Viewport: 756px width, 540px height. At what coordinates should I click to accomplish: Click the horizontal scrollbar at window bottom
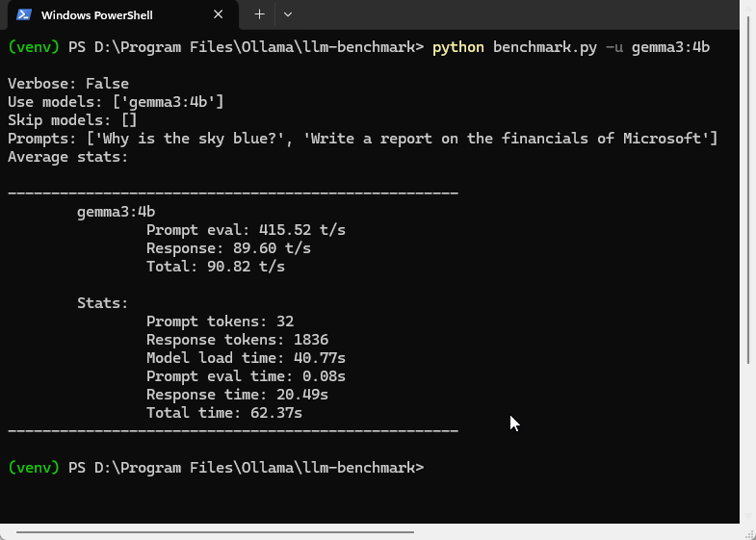click(214, 531)
